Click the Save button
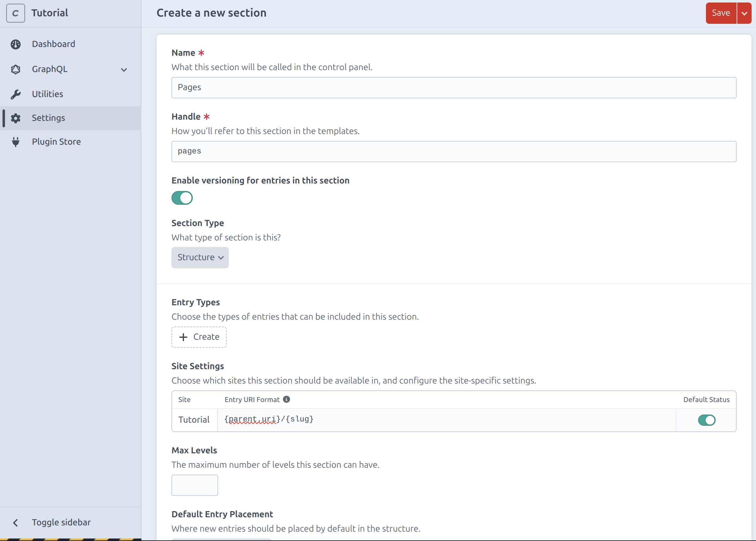Screen dimensions: 756x541 tap(721, 13)
